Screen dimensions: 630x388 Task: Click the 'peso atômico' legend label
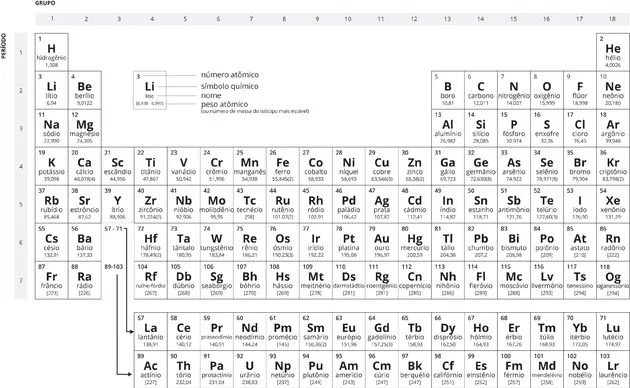[x=225, y=104]
